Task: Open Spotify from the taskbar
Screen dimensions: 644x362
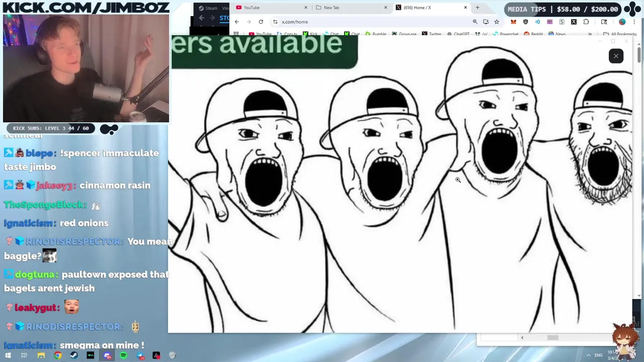Action: coord(123,355)
